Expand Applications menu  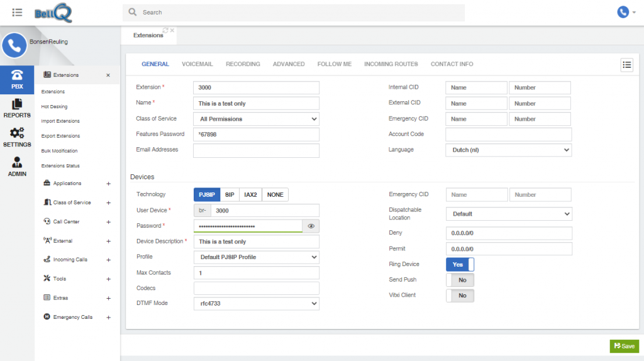click(x=108, y=184)
